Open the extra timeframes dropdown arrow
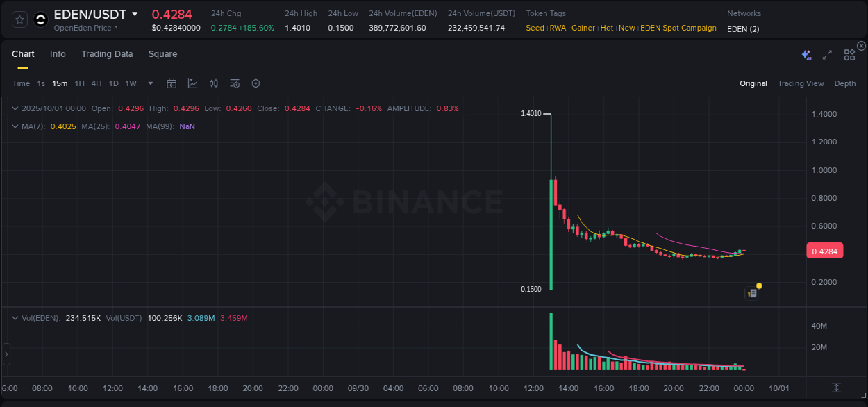The height and width of the screenshot is (407, 868). point(150,83)
